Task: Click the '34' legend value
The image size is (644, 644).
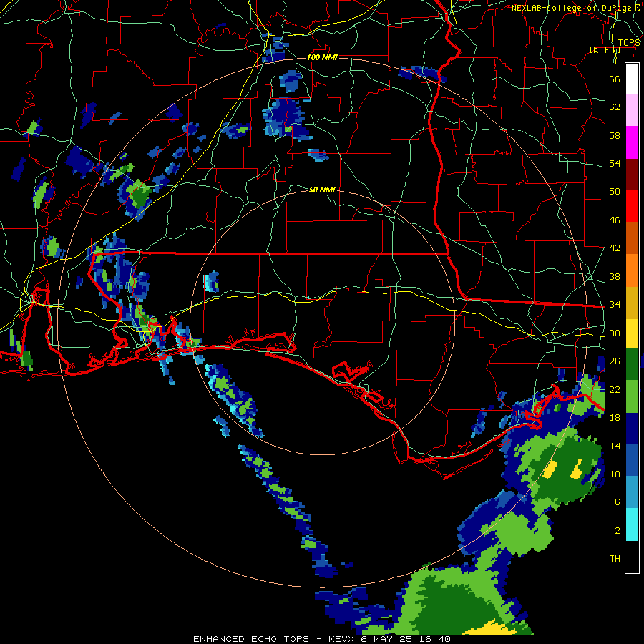Action: coord(615,305)
